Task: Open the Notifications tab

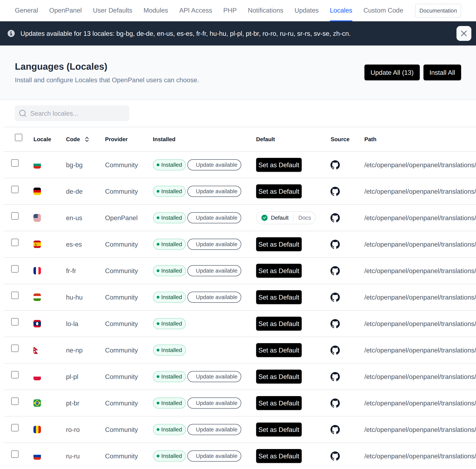Action: [265, 10]
